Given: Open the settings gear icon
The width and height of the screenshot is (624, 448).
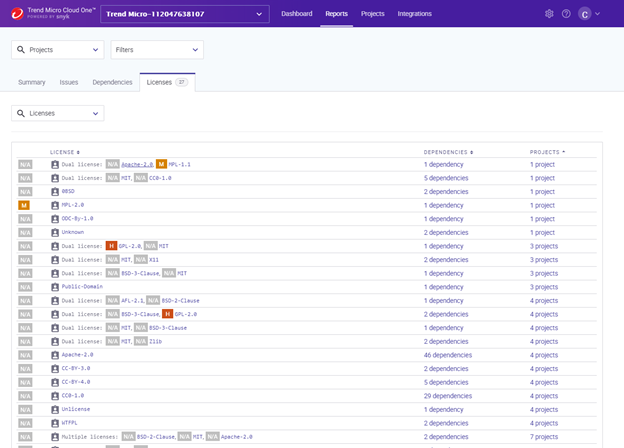Looking at the screenshot, I should (x=549, y=14).
